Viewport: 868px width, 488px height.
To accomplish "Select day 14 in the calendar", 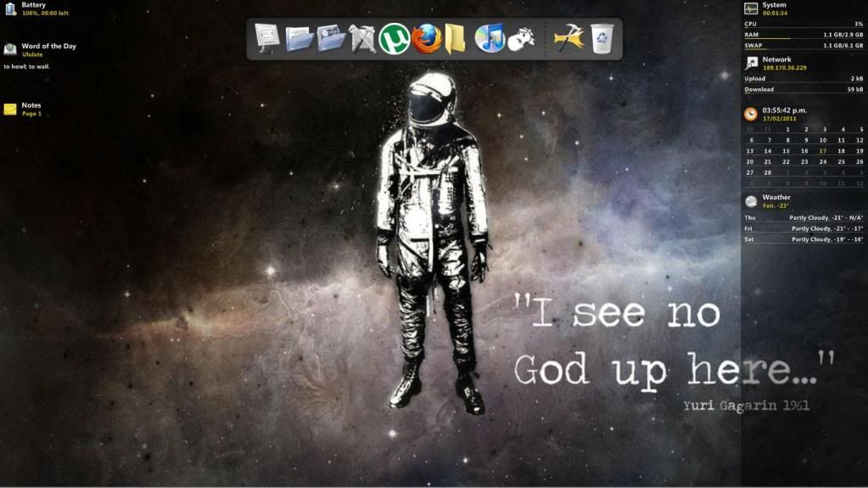I will click(767, 151).
